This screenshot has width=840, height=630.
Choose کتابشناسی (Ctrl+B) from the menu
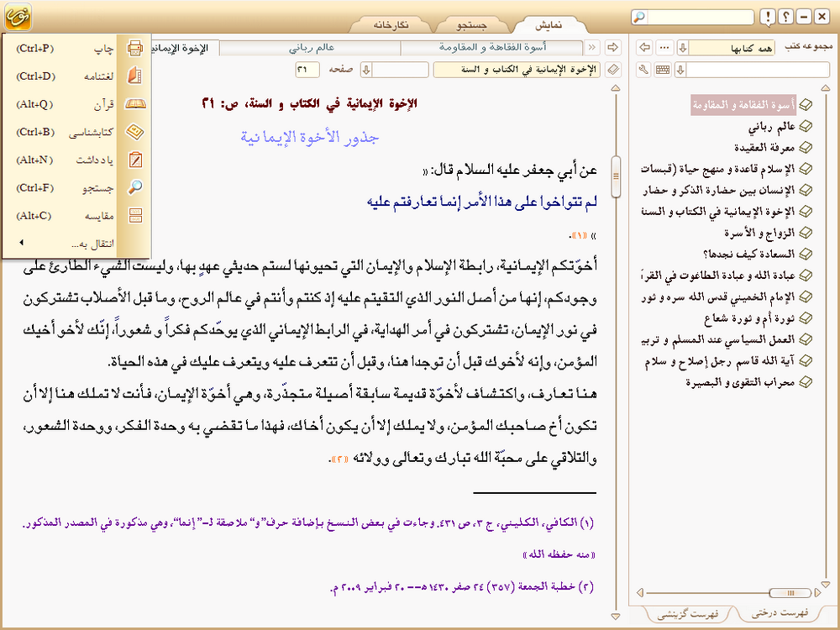coord(76,132)
